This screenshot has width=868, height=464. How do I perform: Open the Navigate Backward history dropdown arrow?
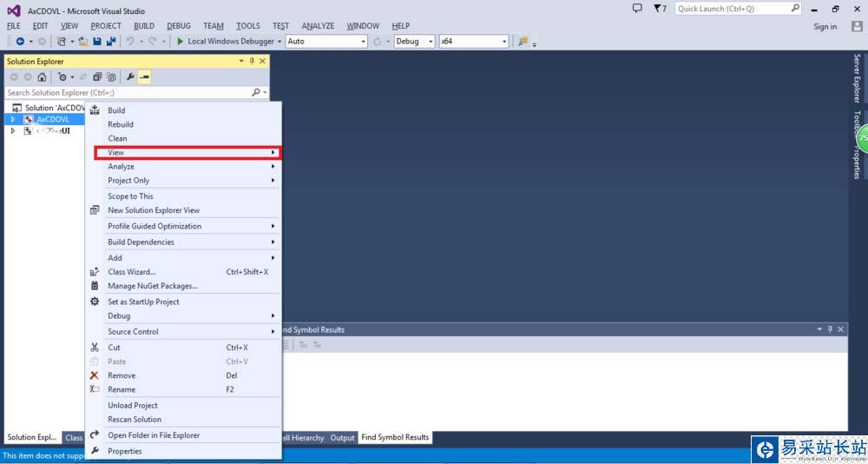click(x=31, y=42)
